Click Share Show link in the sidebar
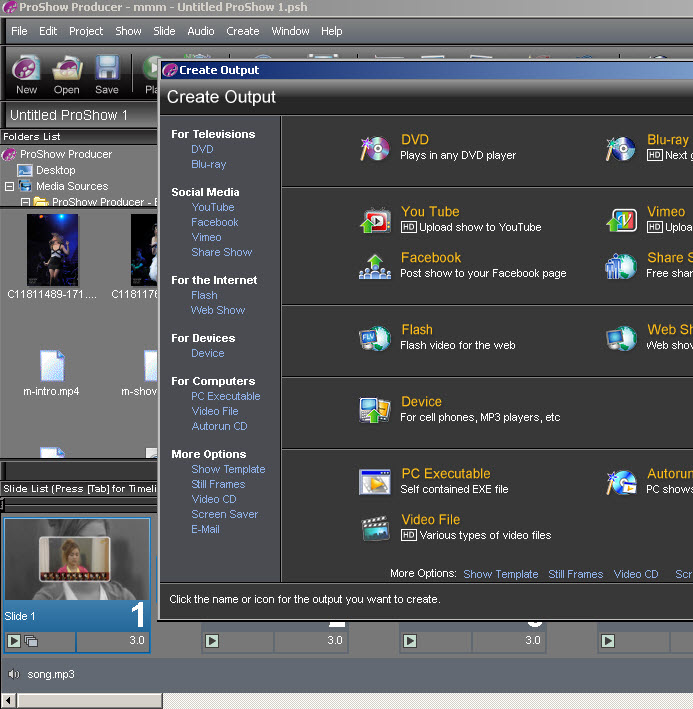The width and height of the screenshot is (693, 709). (x=222, y=252)
